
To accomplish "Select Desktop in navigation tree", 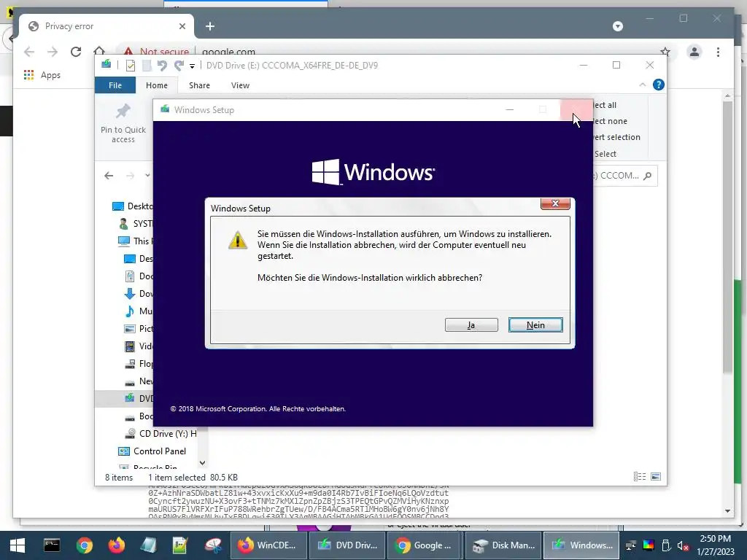I will (x=133, y=206).
